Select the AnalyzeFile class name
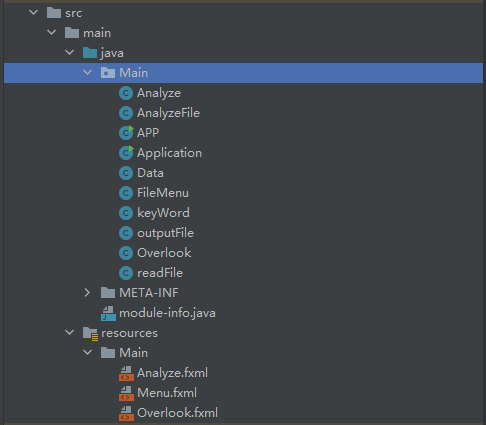 click(x=169, y=113)
